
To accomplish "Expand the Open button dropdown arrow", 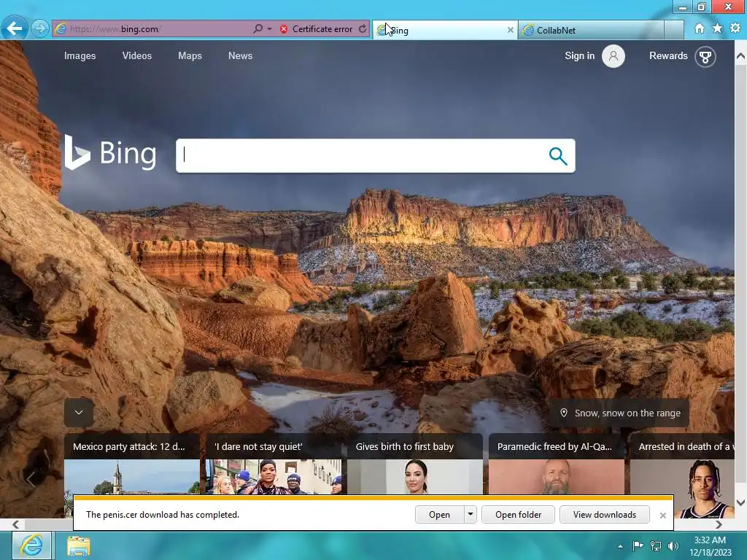I will (471, 515).
